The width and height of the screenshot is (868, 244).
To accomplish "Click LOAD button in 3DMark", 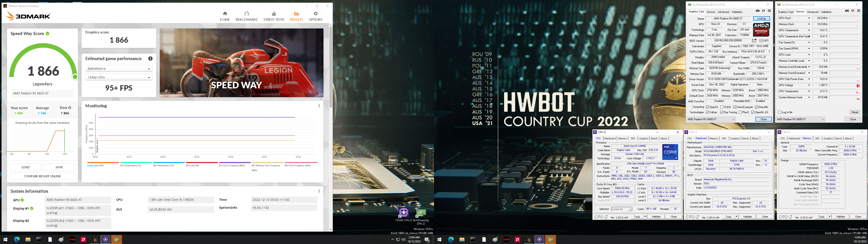I will click(x=26, y=167).
